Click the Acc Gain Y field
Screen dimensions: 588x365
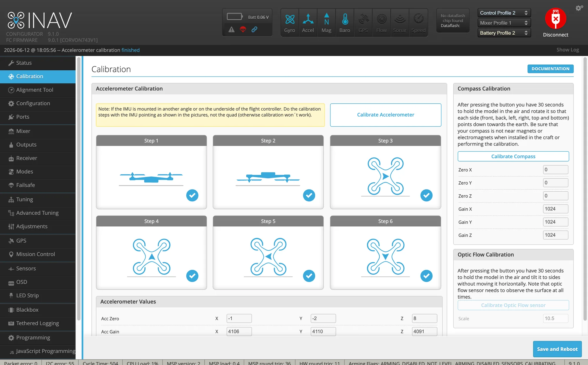coord(323,331)
